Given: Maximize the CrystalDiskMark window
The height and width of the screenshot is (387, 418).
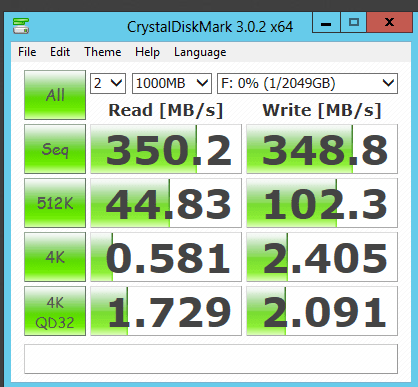Looking at the screenshot, I should point(353,22).
